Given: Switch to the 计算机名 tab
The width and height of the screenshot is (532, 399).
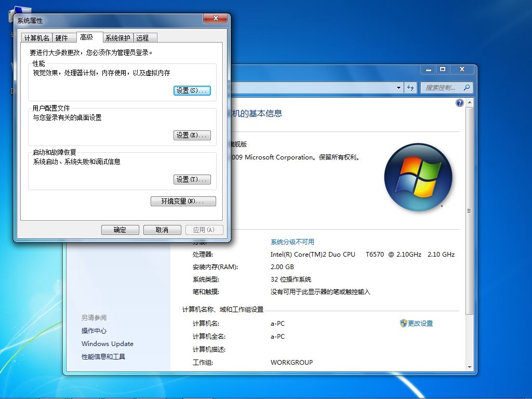Looking at the screenshot, I should point(37,38).
